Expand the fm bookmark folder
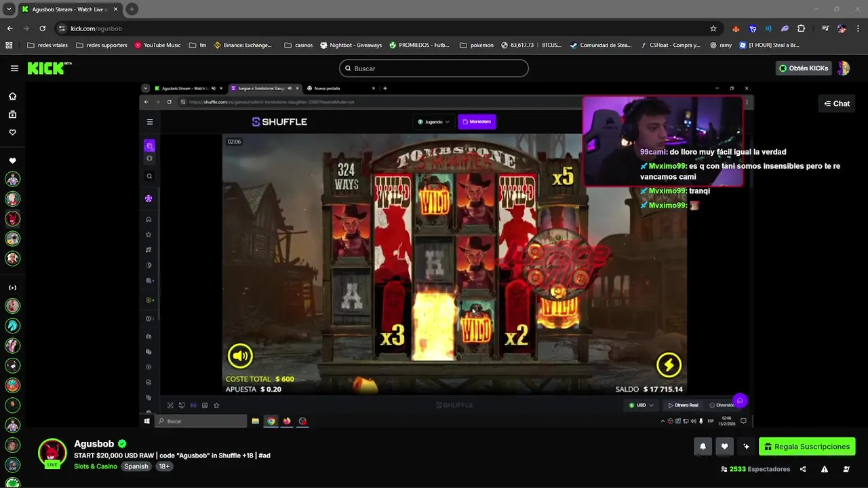 [198, 45]
